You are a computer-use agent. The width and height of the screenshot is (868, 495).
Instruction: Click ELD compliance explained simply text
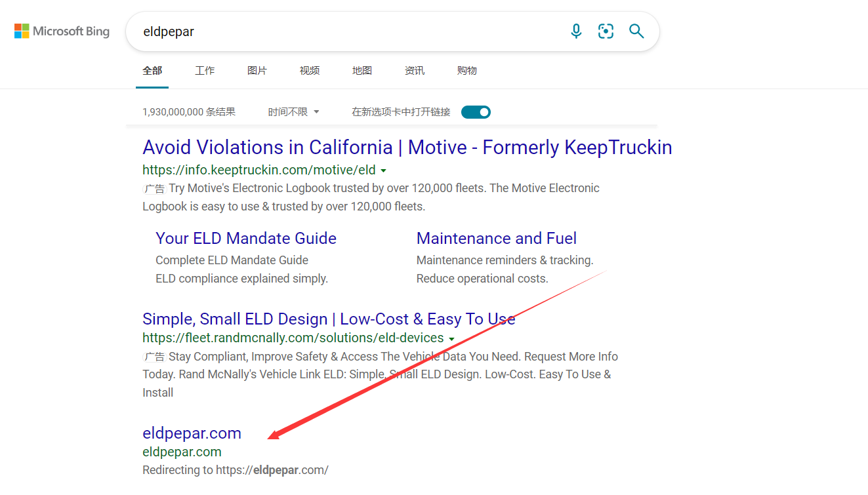(x=241, y=279)
